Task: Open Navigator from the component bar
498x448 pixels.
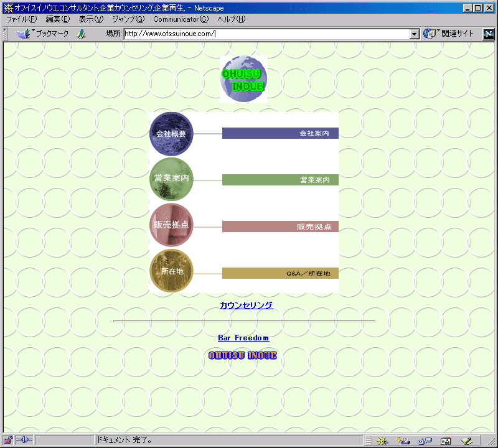Action: 382,441
